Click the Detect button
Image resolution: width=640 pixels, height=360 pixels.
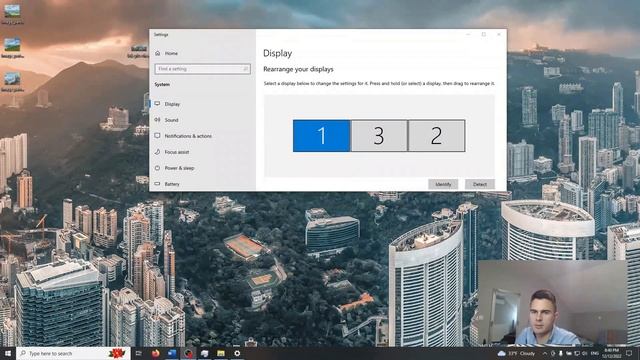point(480,184)
